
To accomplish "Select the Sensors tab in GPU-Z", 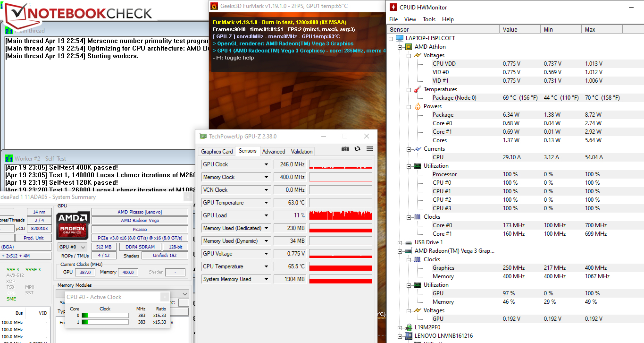I will pyautogui.click(x=248, y=151).
